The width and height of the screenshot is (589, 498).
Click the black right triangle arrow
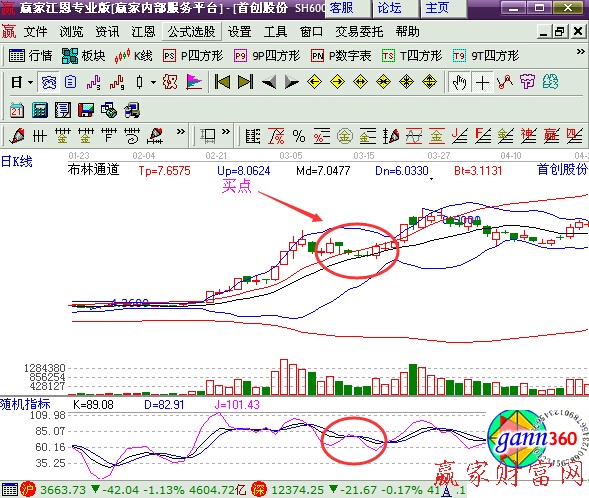click(291, 82)
